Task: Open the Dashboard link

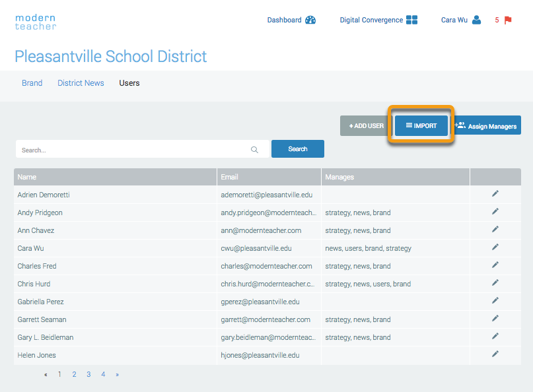Action: [284, 20]
